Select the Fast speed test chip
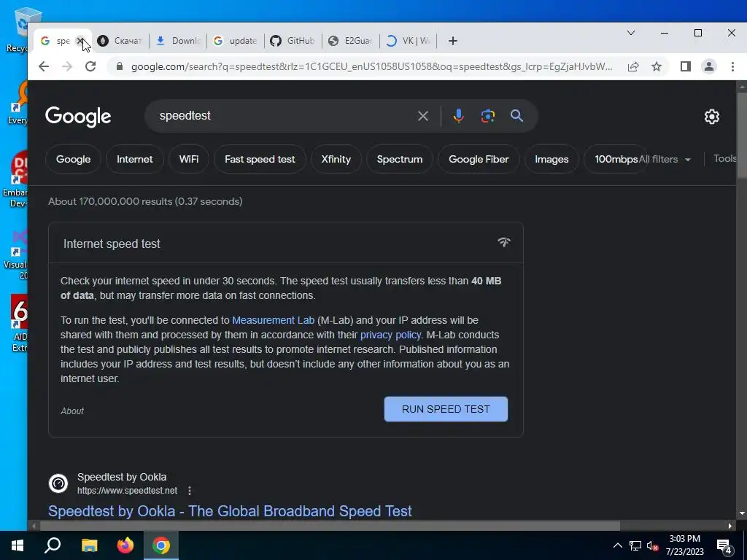 260,159
